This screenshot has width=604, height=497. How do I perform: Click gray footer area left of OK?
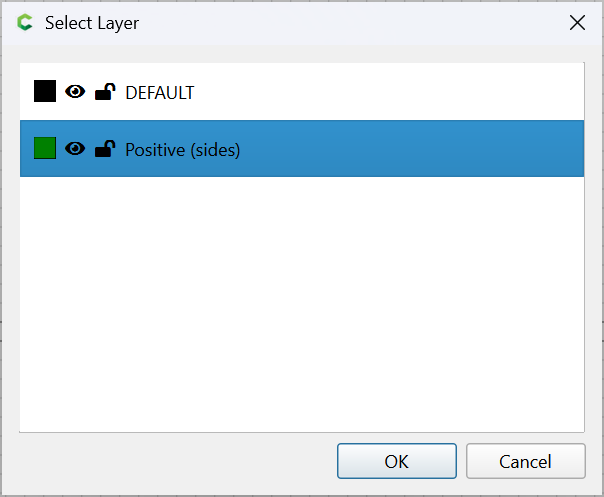(173, 461)
